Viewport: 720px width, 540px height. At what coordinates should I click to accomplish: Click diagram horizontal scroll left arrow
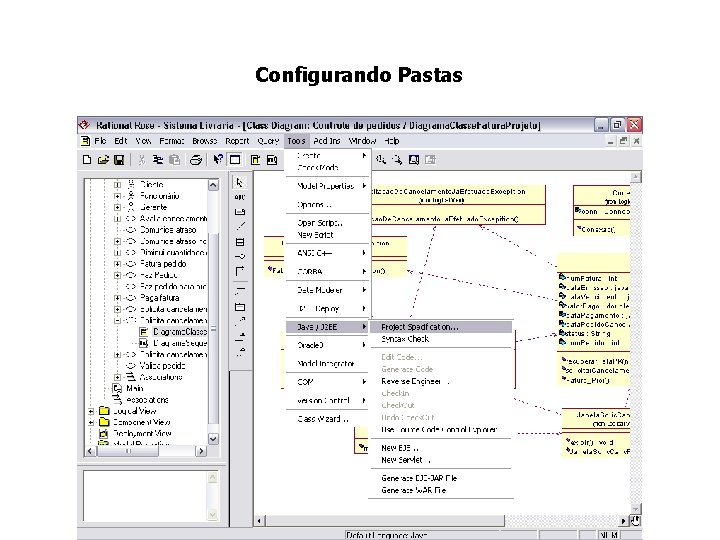[259, 521]
